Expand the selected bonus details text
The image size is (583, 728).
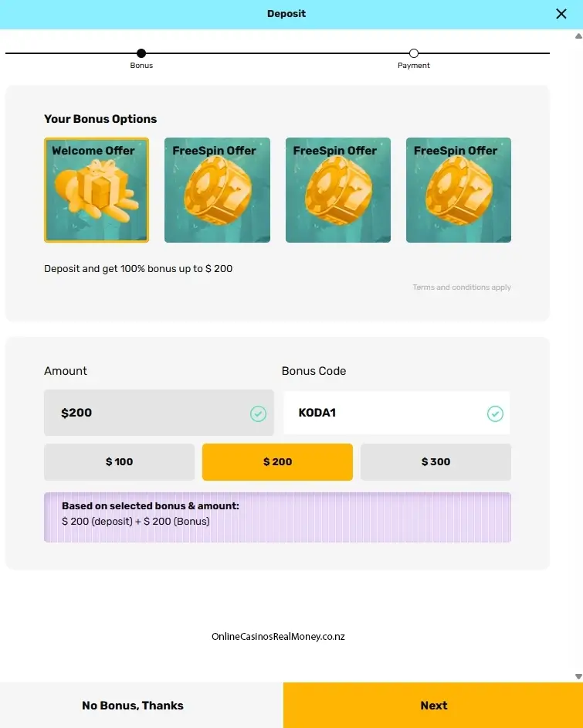click(x=278, y=517)
